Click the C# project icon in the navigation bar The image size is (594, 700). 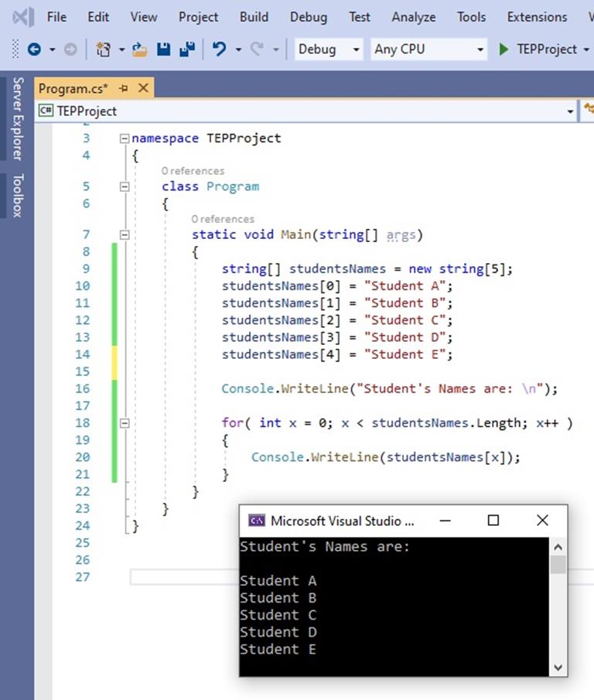46,111
